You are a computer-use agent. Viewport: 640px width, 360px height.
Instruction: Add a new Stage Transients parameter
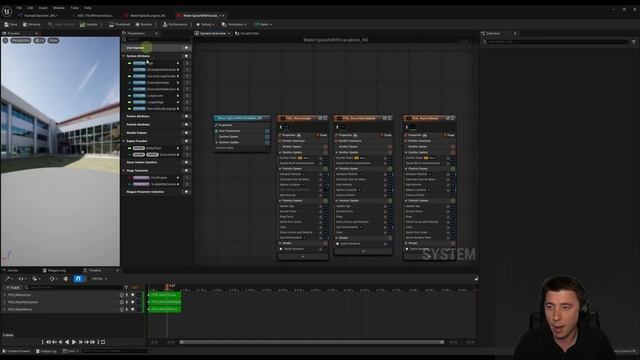187,170
